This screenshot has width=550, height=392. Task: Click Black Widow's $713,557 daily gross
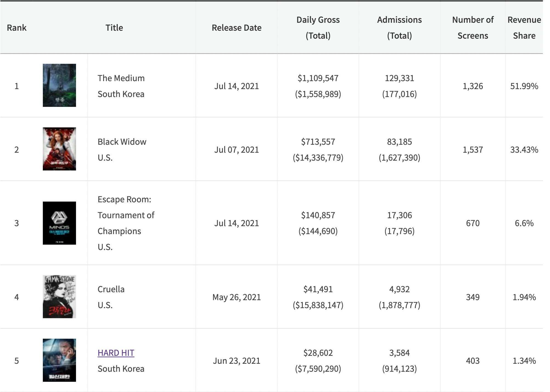pos(318,142)
